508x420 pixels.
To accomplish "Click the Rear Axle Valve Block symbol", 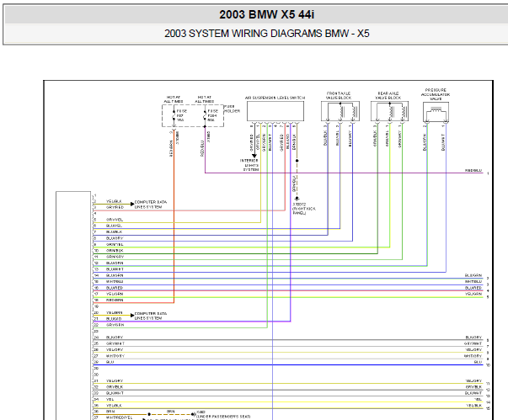I will pos(389,111).
